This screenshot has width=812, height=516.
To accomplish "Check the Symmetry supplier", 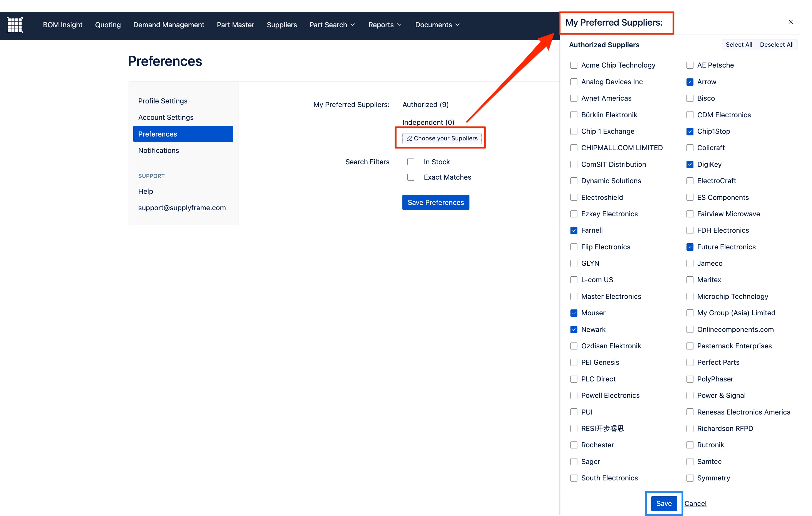I will 690,478.
